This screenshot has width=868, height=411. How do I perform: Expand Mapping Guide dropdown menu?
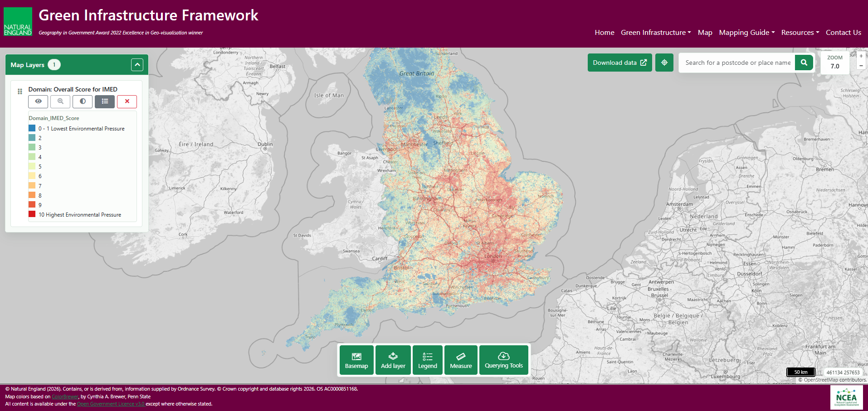(x=746, y=33)
